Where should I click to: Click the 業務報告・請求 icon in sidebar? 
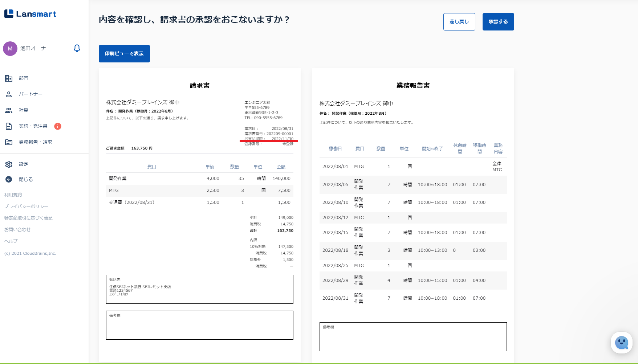9,142
